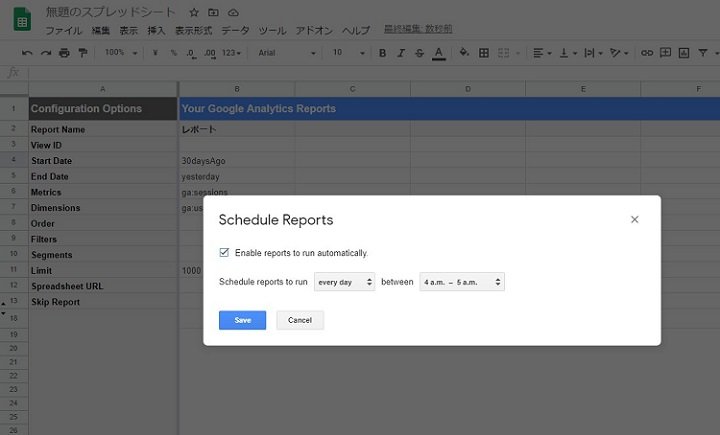
Task: Click the Google Sheets home icon
Action: pos(22,18)
